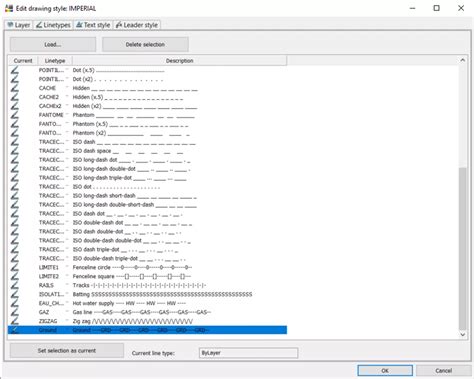Screen dimensions: 474x379
Task: Cancel the drawing style dialog
Action: [443, 371]
